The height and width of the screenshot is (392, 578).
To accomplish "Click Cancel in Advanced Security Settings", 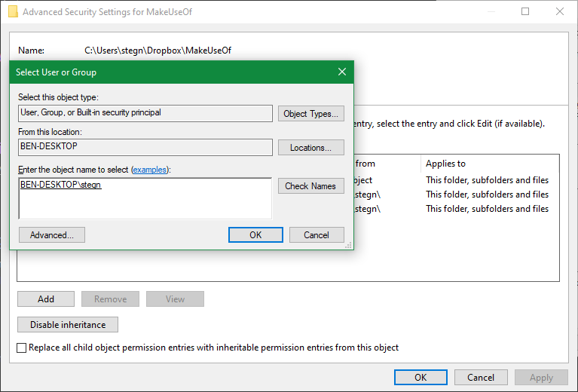I will coord(481,377).
